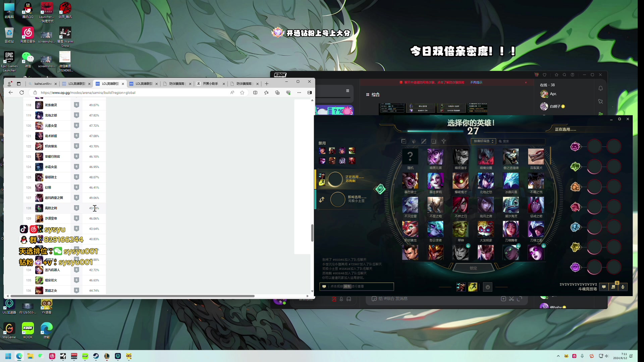Open Edge three-dot settings menu
The width and height of the screenshot is (644, 362).
coord(299,93)
